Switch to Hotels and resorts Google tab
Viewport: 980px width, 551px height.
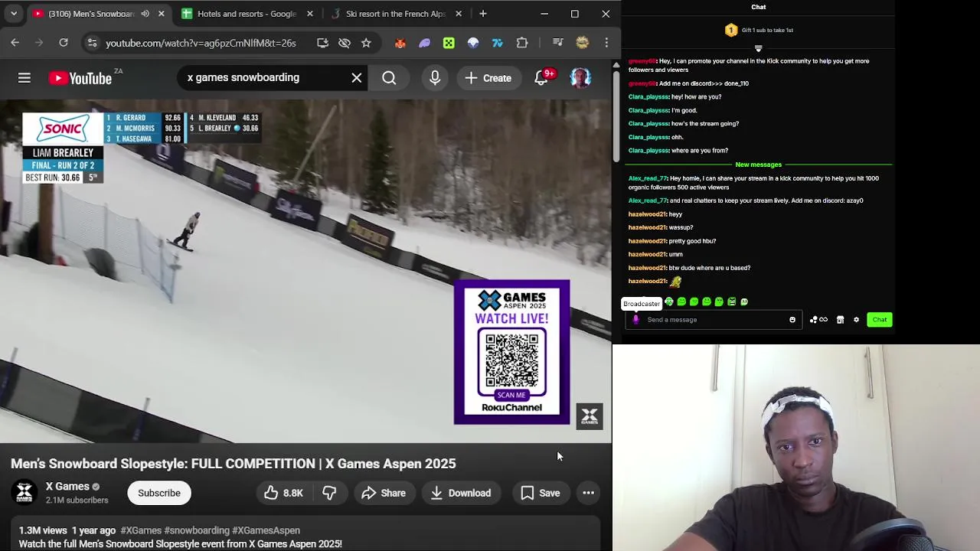point(247,14)
